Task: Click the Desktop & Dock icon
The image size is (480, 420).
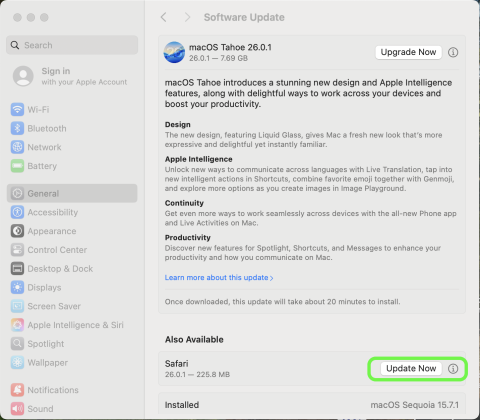Action: click(17, 268)
